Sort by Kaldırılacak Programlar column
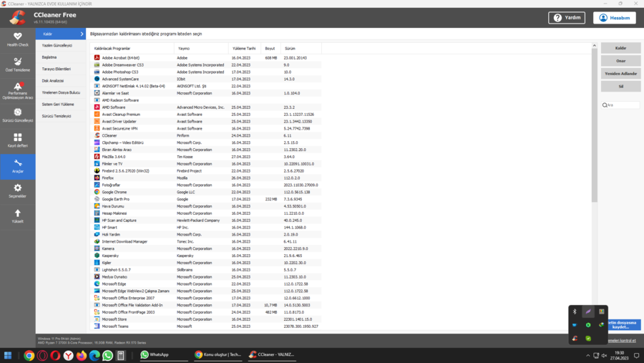Image resolution: width=644 pixels, height=363 pixels. 132,49
